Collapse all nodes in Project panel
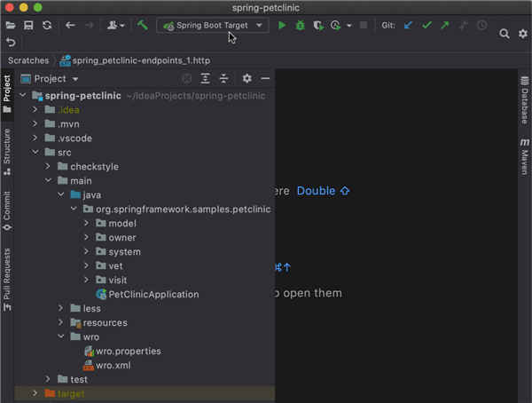The width and height of the screenshot is (532, 403). (x=223, y=78)
